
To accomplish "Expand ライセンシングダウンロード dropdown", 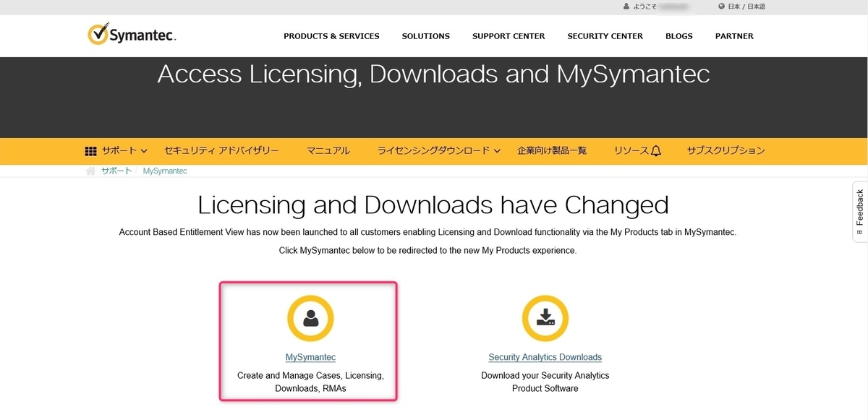I will [439, 151].
